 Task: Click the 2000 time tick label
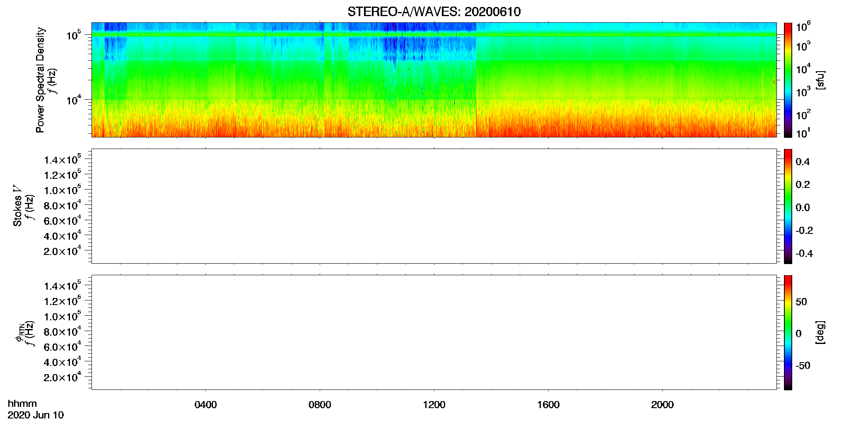point(662,405)
